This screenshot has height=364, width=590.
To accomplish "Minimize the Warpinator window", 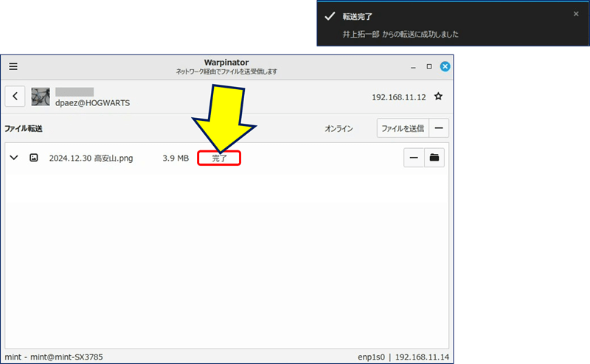I will pos(413,67).
